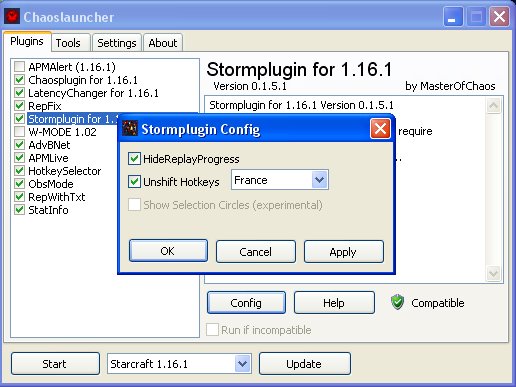Close the Chaoslauncher window
516x387 pixels.
[x=499, y=16]
